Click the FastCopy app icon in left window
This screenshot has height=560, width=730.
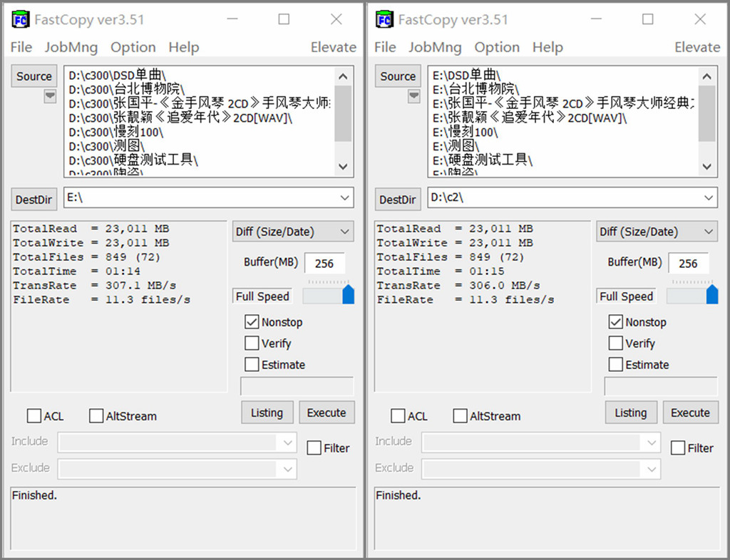(x=21, y=19)
